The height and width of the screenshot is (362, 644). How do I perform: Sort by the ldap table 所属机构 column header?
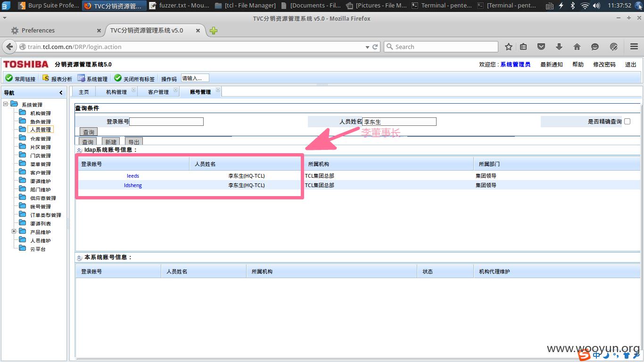(x=388, y=164)
